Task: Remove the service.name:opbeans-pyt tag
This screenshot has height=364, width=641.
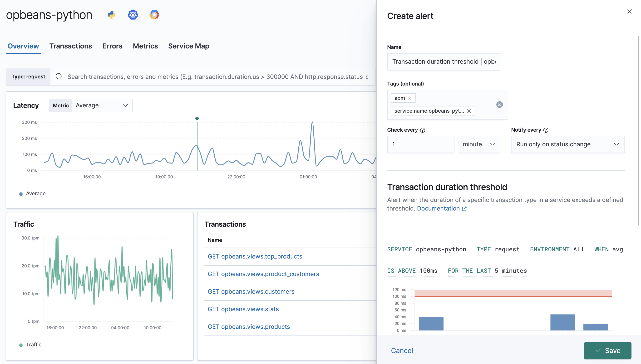Action: pos(469,111)
